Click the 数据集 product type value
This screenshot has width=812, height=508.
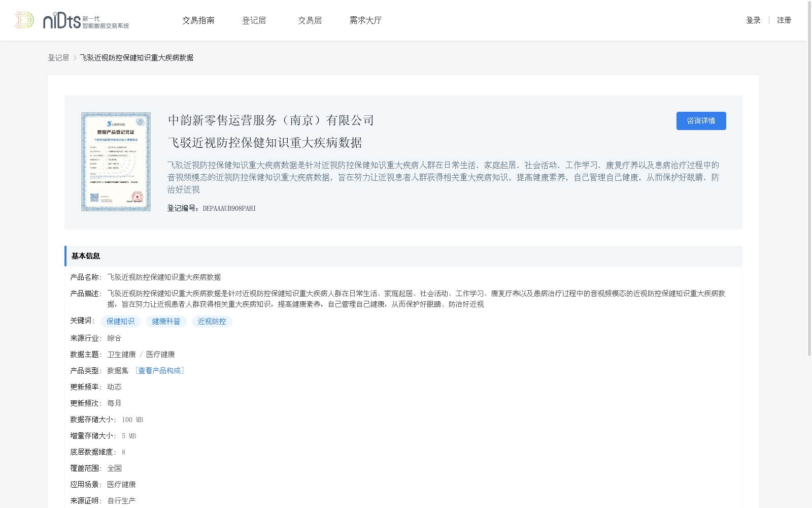pyautogui.click(x=118, y=371)
